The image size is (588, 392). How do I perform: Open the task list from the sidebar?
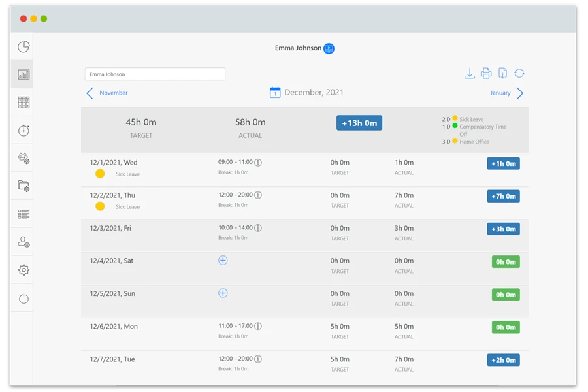click(x=23, y=214)
